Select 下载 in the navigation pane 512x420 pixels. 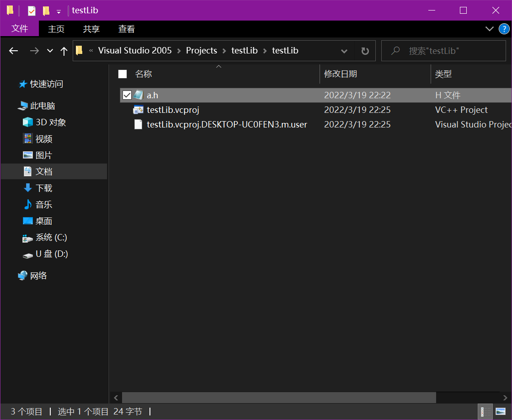(44, 188)
